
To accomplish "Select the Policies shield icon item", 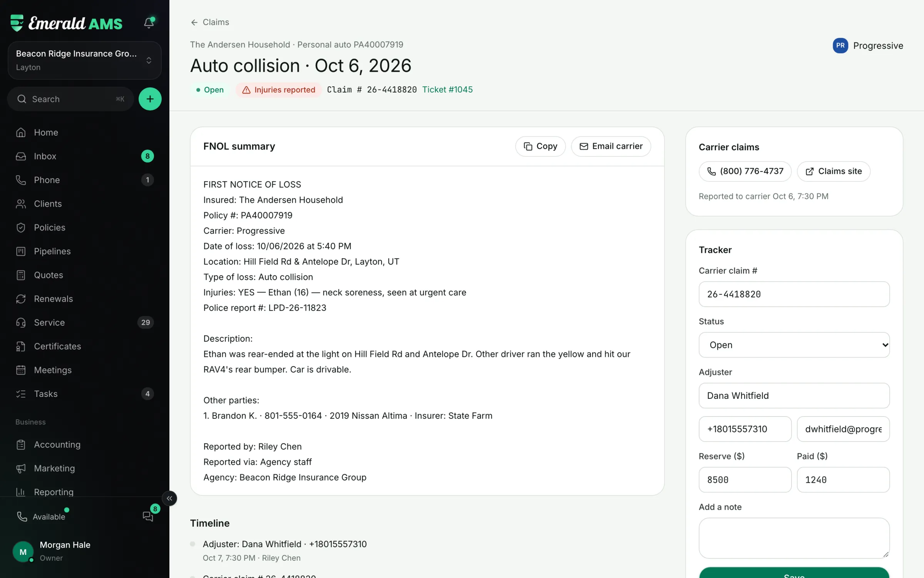I will pyautogui.click(x=85, y=227).
